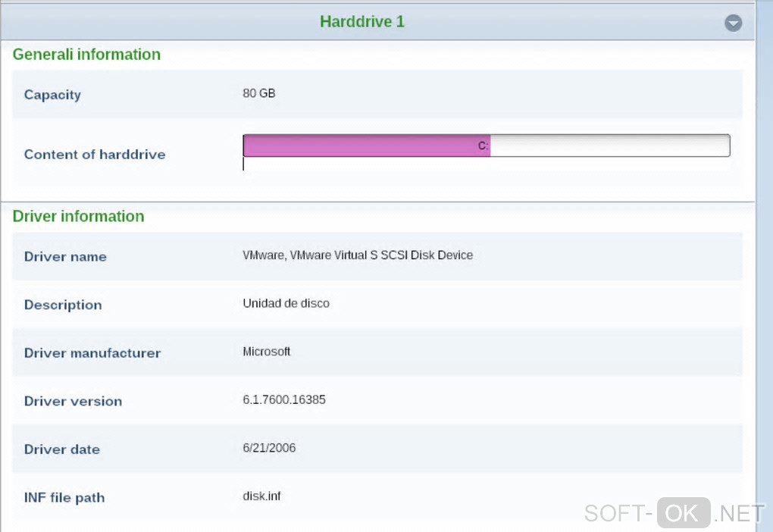
Task: Click the VMware Virtual S SCSI Disk Device text
Action: coord(358,255)
